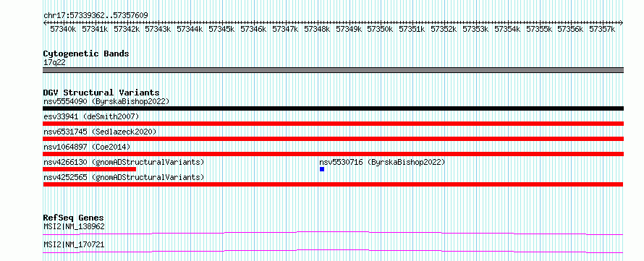Open variant nsv5530716 (ByrskaBishop2022) label
Viewport: 644px width, 261px height.
(x=382, y=162)
